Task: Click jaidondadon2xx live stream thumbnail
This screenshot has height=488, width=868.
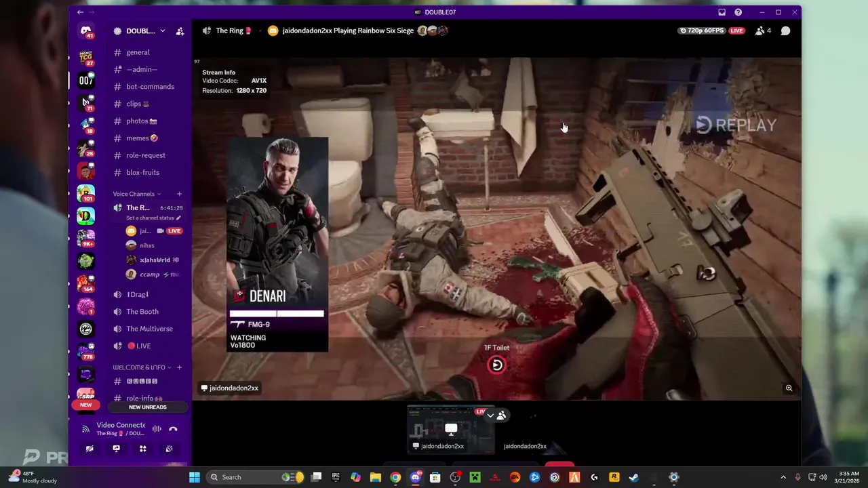Action: [x=450, y=430]
